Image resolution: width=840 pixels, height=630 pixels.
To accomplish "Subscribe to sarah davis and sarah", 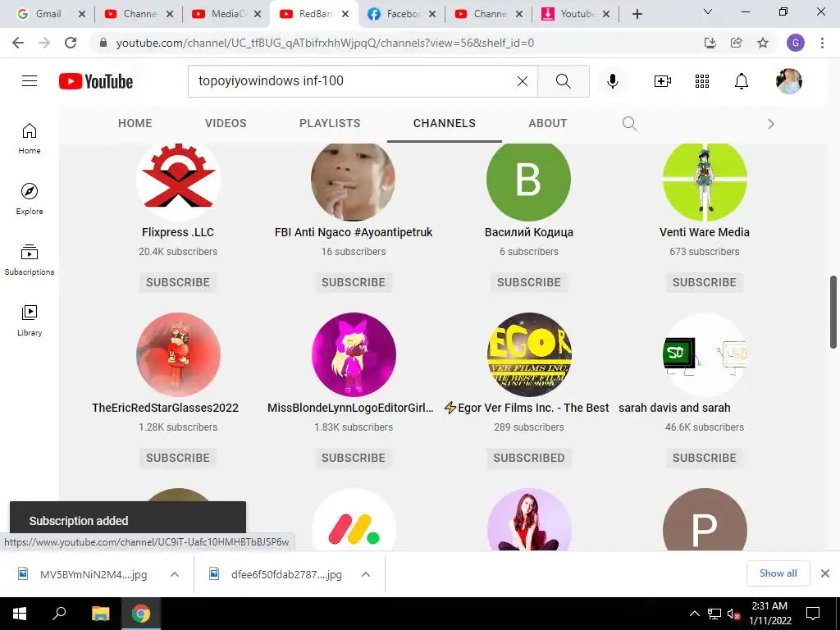I will point(705,458).
